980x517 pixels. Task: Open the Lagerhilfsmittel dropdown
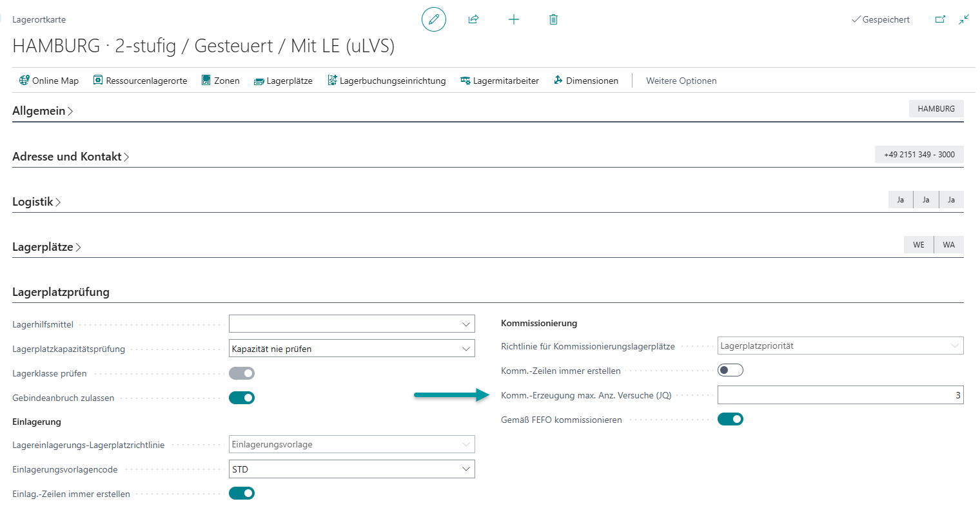[351, 324]
